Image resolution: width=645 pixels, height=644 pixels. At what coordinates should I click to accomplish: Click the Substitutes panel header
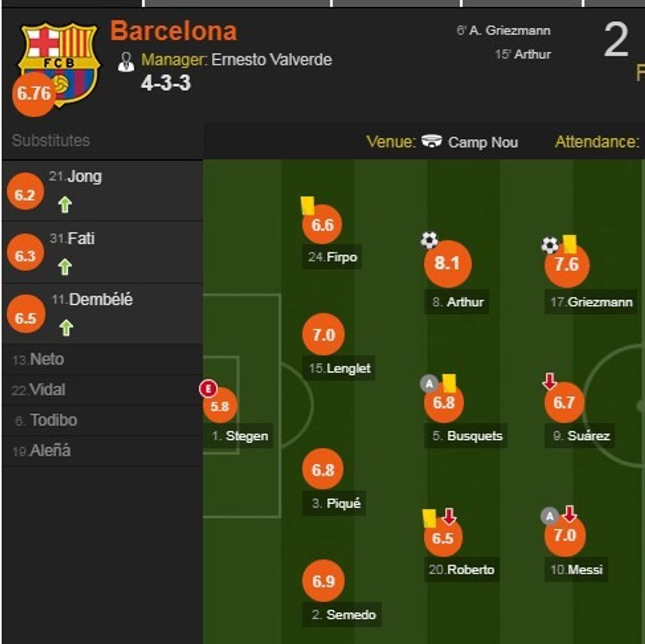(51, 140)
